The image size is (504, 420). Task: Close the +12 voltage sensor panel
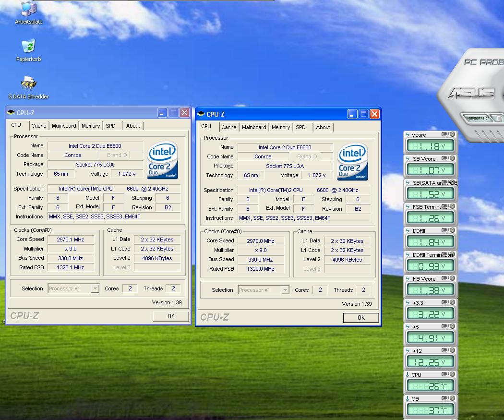[452, 350]
